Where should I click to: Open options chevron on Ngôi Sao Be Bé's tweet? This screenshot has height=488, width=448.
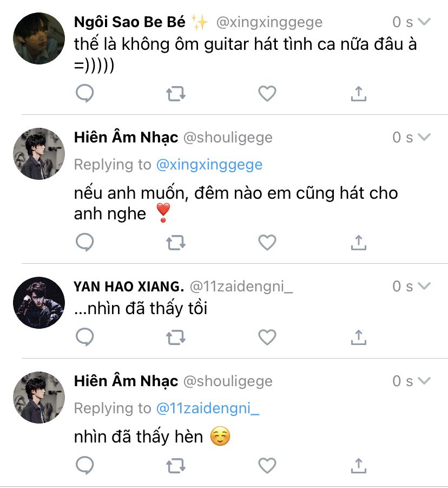tap(424, 22)
